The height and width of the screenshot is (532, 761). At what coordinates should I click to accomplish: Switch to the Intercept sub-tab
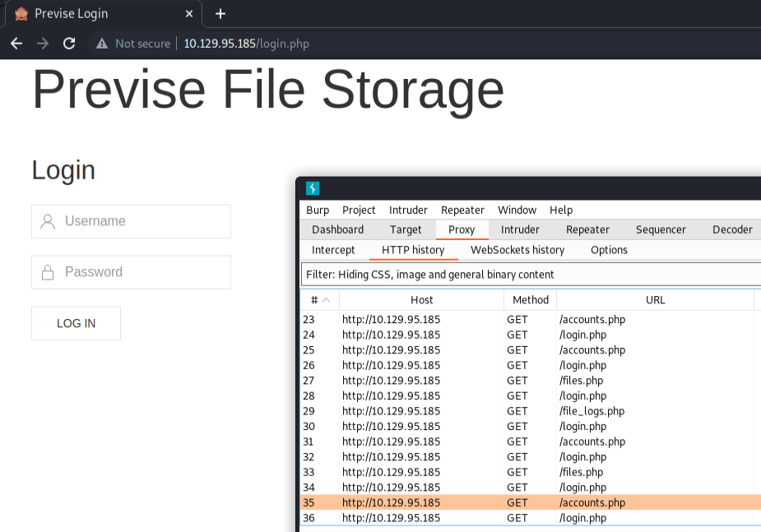333,250
